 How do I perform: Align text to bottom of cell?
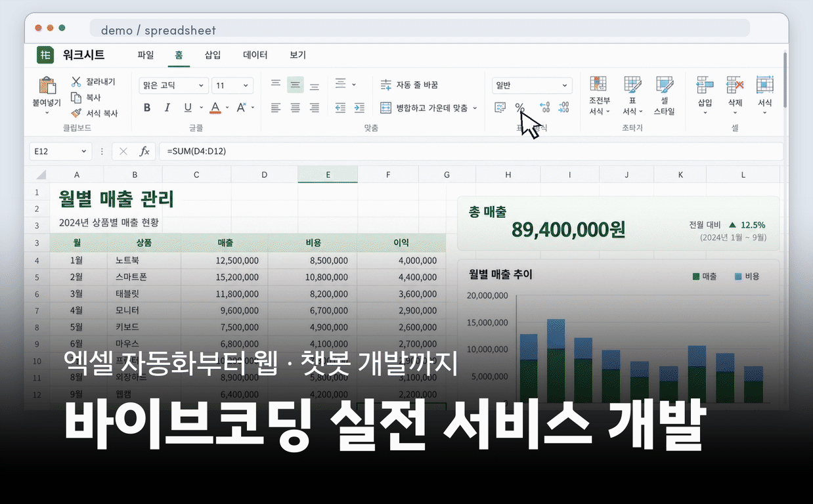(315, 85)
